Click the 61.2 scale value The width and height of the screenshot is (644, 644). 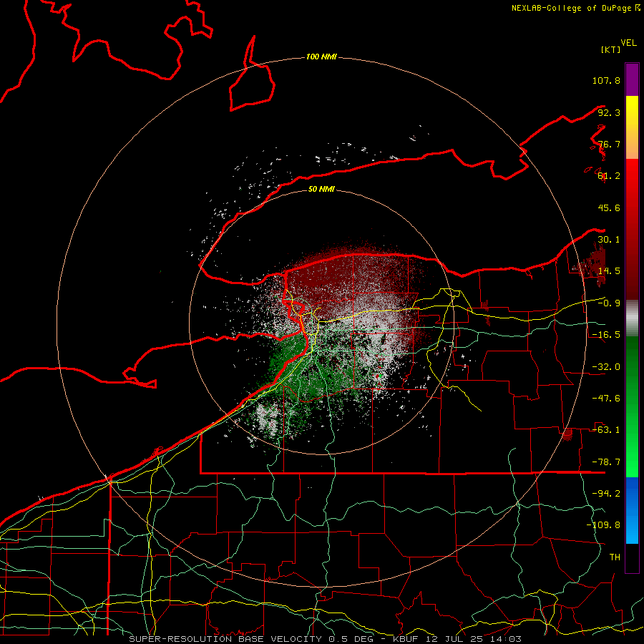tap(609, 176)
